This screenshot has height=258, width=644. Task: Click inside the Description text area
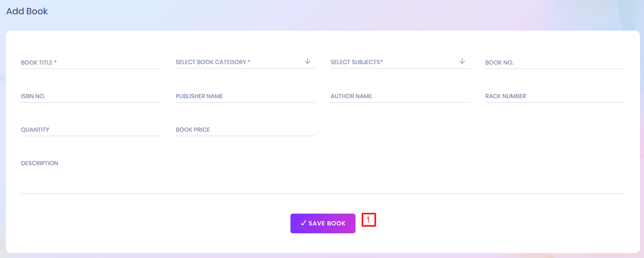[x=322, y=177]
